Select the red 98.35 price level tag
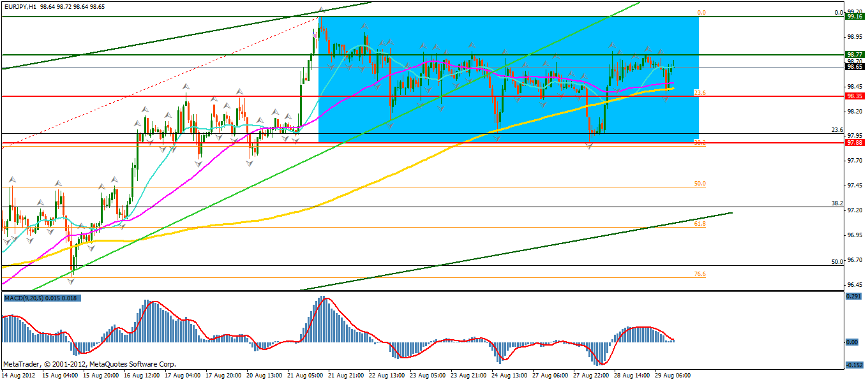This screenshot has height=380, width=868. (x=855, y=96)
